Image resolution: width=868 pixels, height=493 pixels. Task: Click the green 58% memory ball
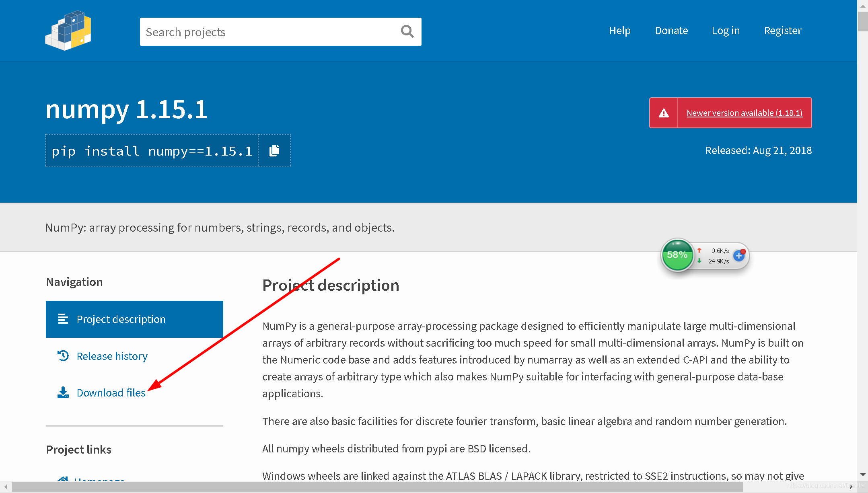tap(677, 255)
